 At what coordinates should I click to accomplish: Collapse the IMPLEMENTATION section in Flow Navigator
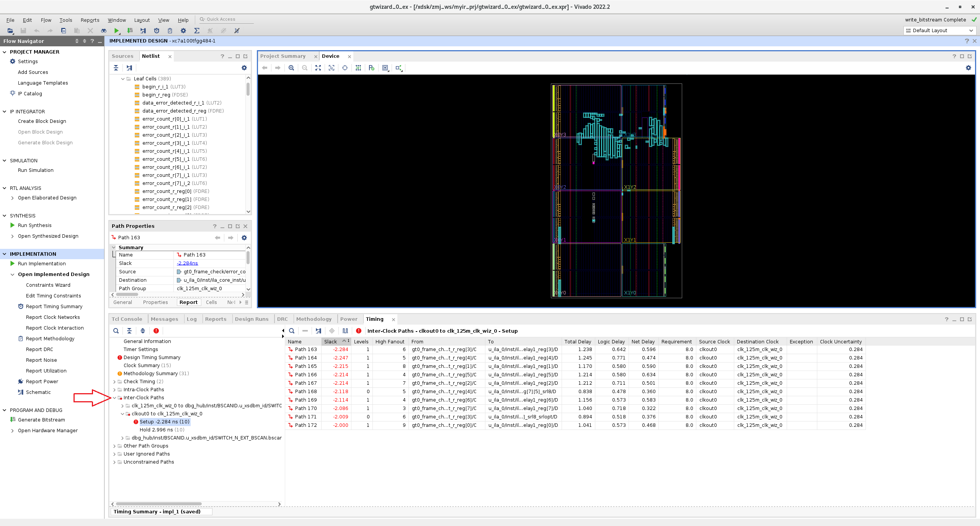tap(5, 254)
